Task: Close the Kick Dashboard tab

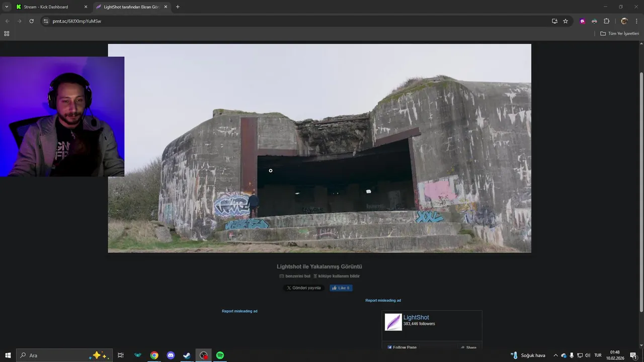Action: [86, 7]
